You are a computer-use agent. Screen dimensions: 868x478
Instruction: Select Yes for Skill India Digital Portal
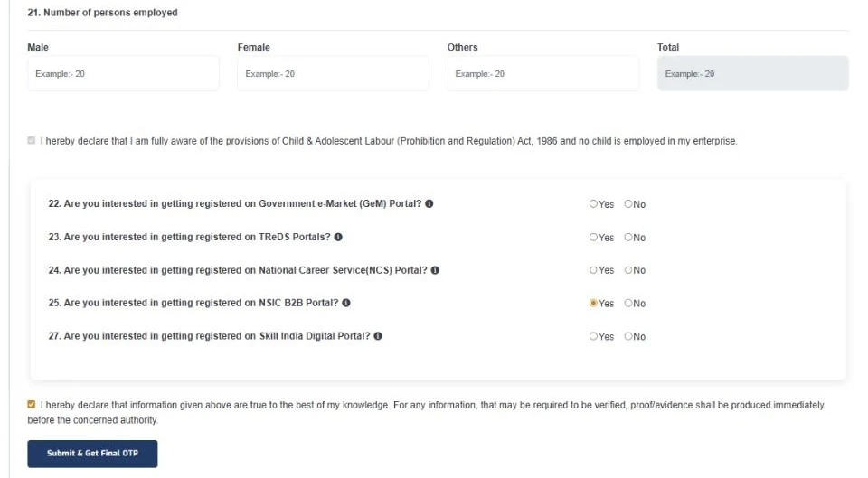coord(594,336)
